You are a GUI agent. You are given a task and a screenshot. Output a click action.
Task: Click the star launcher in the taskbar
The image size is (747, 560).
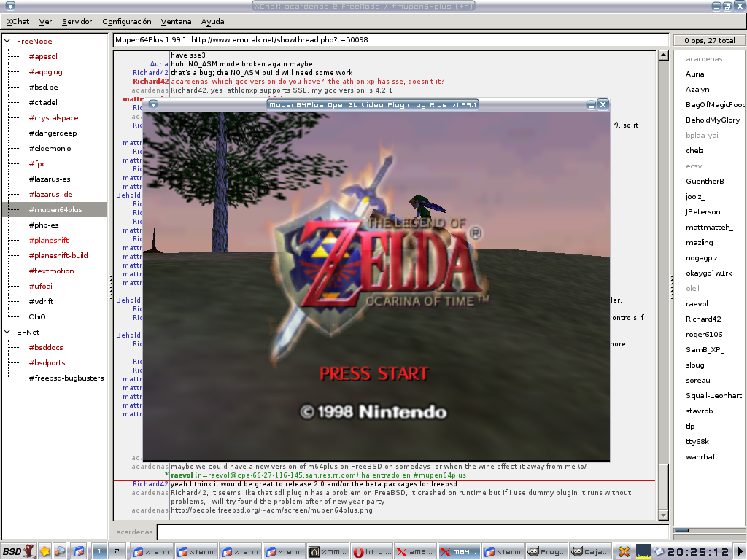[44, 551]
